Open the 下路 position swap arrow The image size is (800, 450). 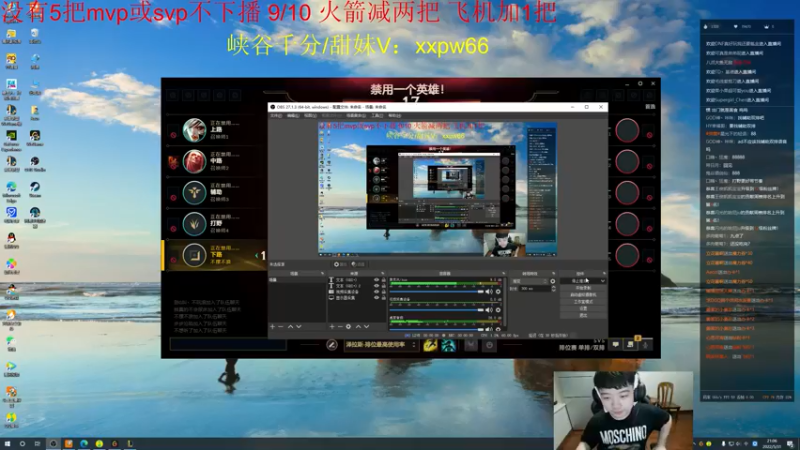point(256,255)
